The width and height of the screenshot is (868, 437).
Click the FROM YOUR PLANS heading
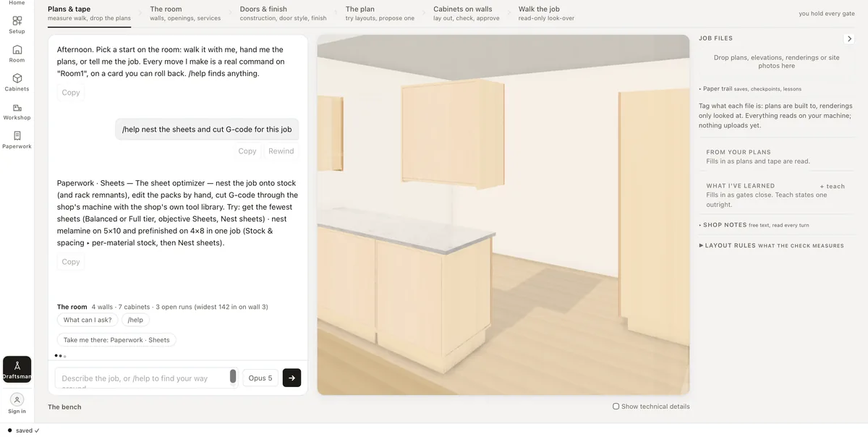(739, 153)
